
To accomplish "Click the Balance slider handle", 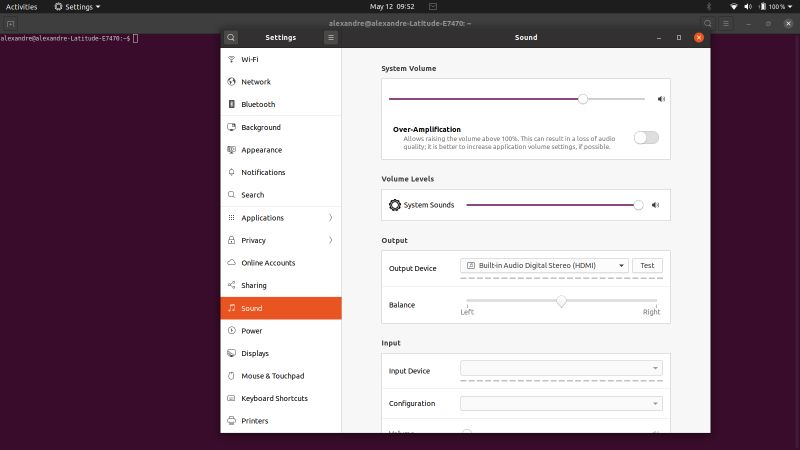I will (561, 301).
